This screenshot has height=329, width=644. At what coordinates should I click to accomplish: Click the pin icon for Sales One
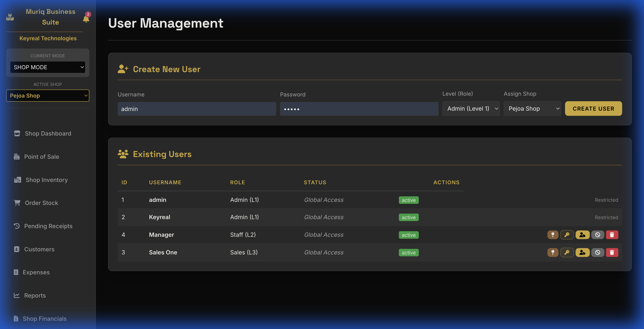tap(553, 253)
